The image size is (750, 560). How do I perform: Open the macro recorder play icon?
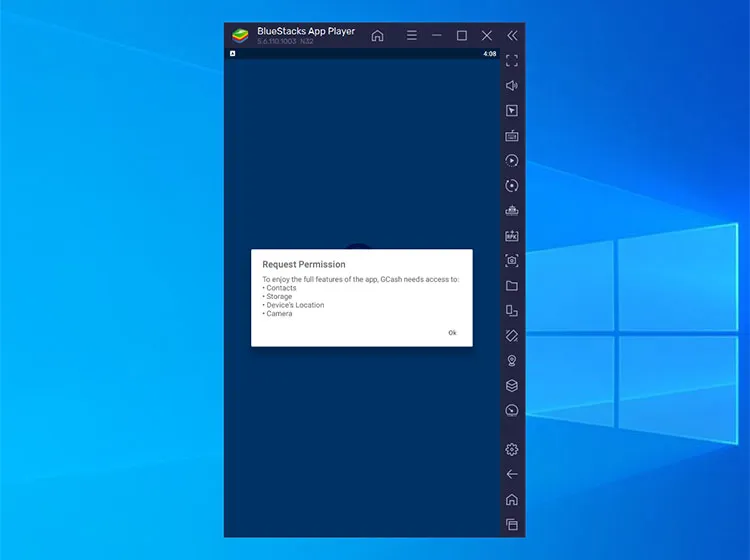(x=512, y=161)
